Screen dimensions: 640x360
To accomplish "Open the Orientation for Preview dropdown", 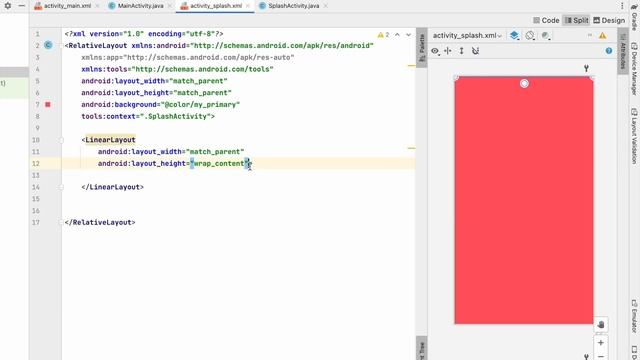I will 530,36.
